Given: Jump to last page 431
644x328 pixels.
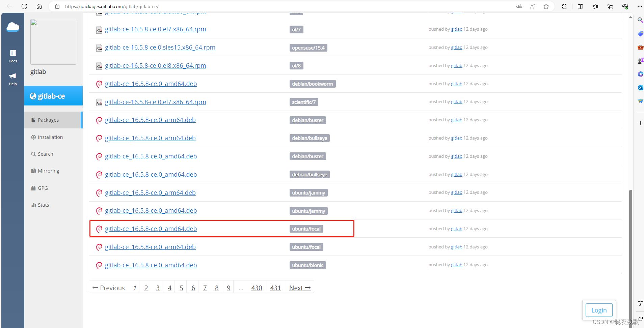Looking at the screenshot, I should 275,288.
